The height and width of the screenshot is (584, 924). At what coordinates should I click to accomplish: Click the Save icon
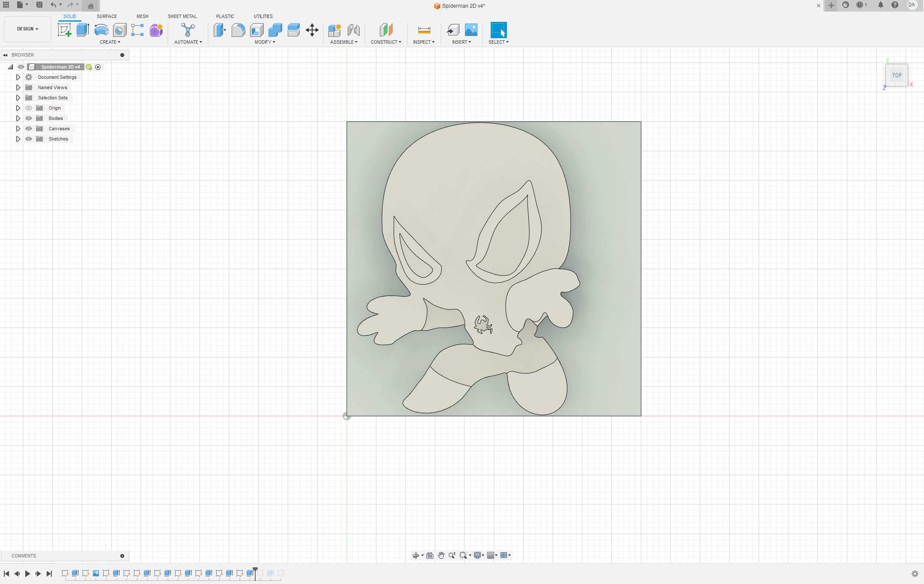tap(39, 5)
